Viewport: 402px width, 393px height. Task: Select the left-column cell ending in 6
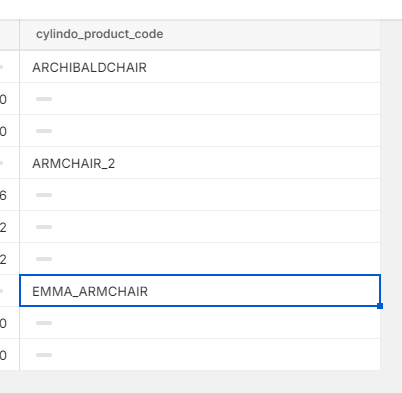(x=10, y=195)
